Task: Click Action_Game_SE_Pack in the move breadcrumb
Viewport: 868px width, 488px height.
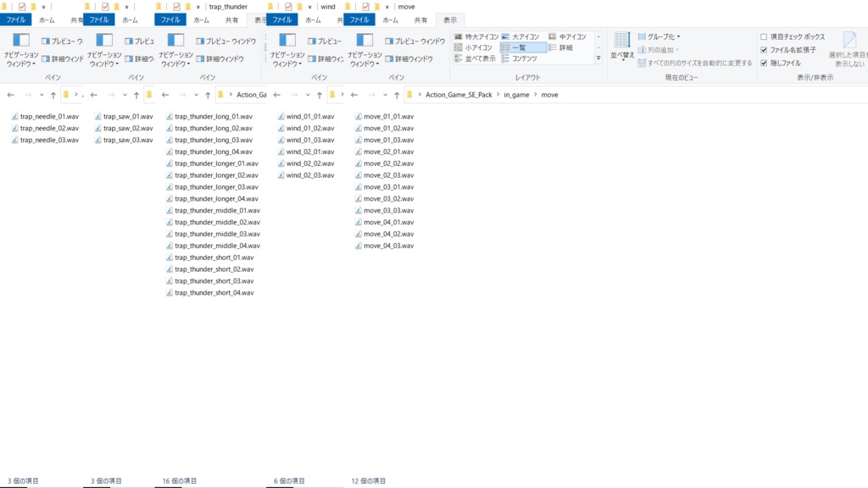Action: pyautogui.click(x=459, y=95)
